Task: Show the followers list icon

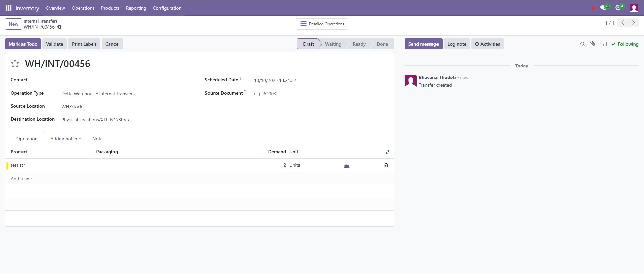Action: point(603,44)
